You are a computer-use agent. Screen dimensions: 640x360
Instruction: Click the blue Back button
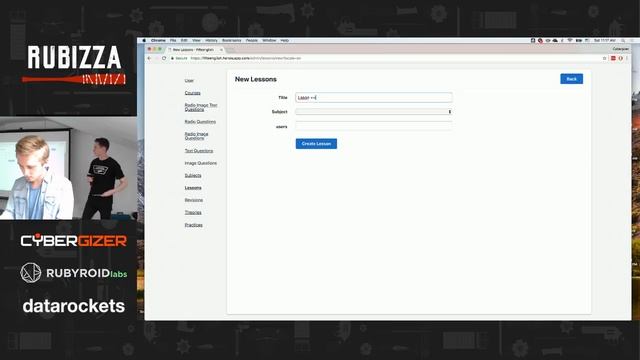click(571, 79)
